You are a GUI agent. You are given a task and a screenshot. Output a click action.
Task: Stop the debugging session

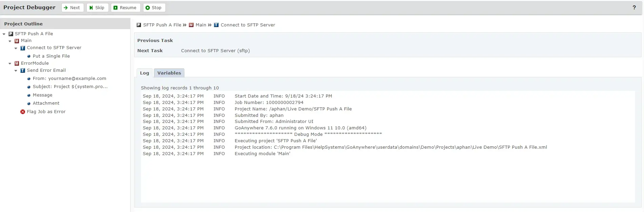click(x=154, y=7)
